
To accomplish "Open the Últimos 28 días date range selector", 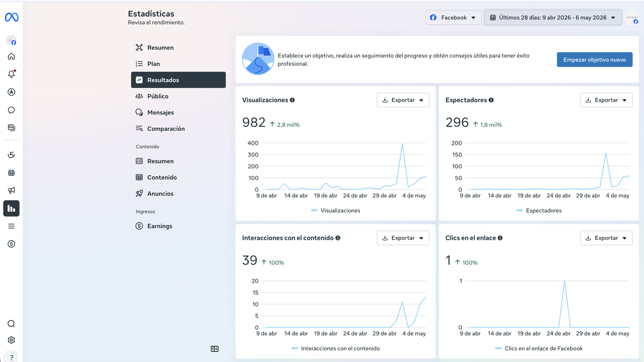I will pos(552,18).
